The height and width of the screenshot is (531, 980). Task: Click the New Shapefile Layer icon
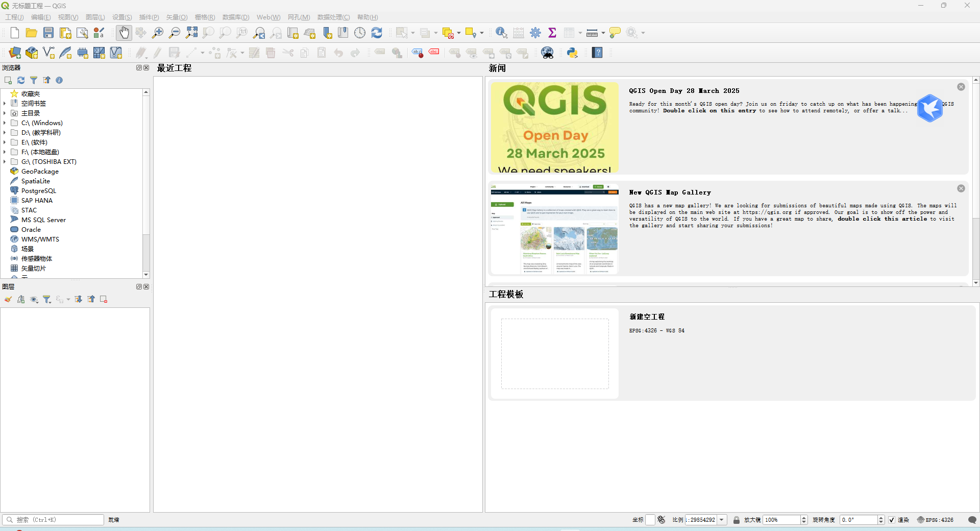point(48,53)
